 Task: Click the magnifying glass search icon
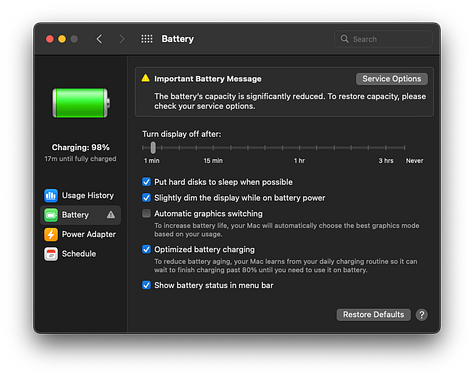pos(344,39)
